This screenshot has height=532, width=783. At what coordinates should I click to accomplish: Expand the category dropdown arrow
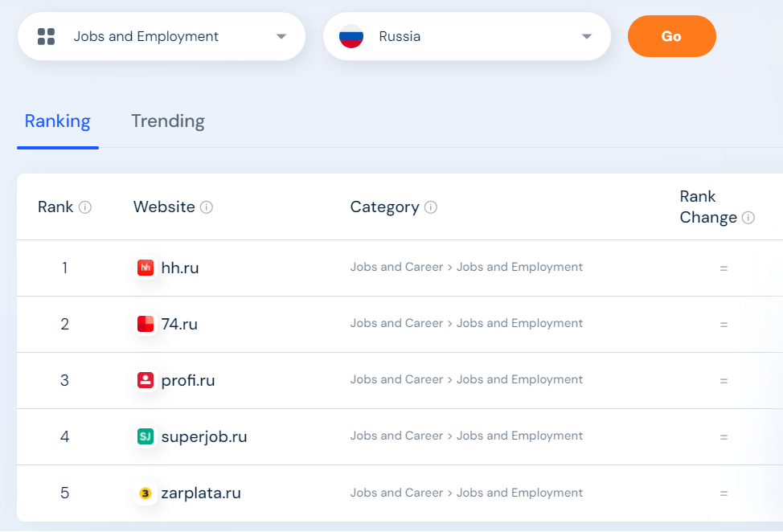click(281, 36)
